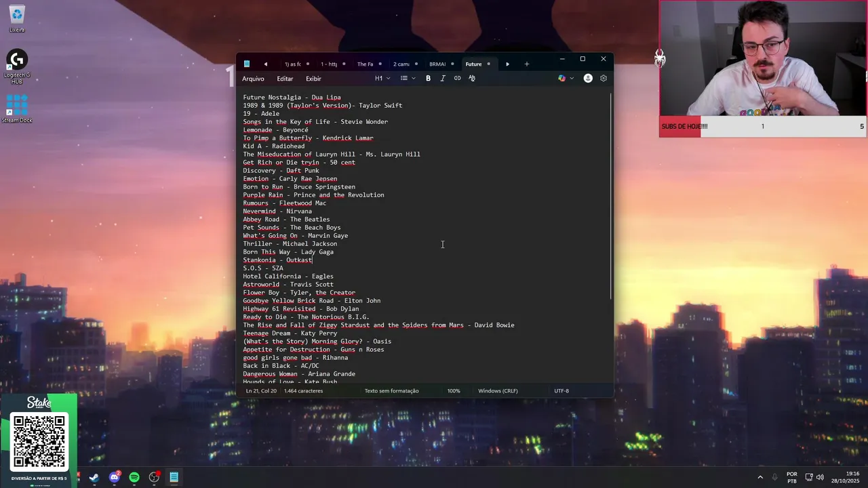Screen dimensions: 868x488
Task: Click 'Ln 21, Col 20' position indicator
Action: 261,391
